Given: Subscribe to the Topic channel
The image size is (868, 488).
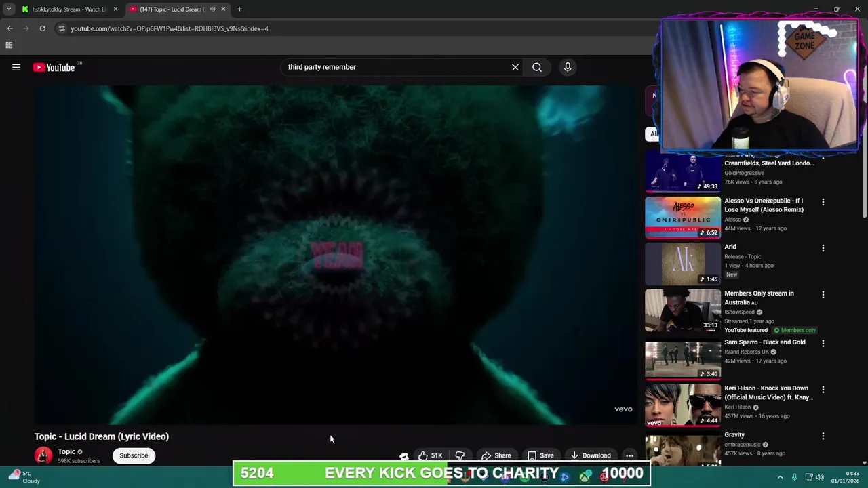Looking at the screenshot, I should (x=134, y=455).
